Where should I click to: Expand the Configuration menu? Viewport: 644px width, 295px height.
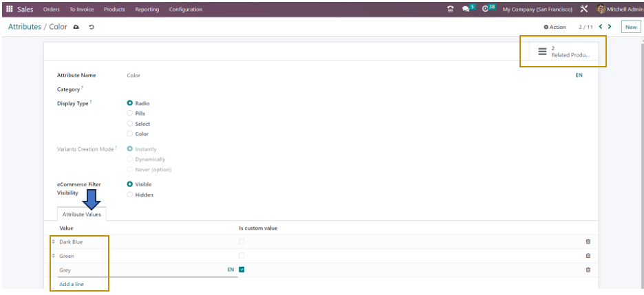click(185, 9)
